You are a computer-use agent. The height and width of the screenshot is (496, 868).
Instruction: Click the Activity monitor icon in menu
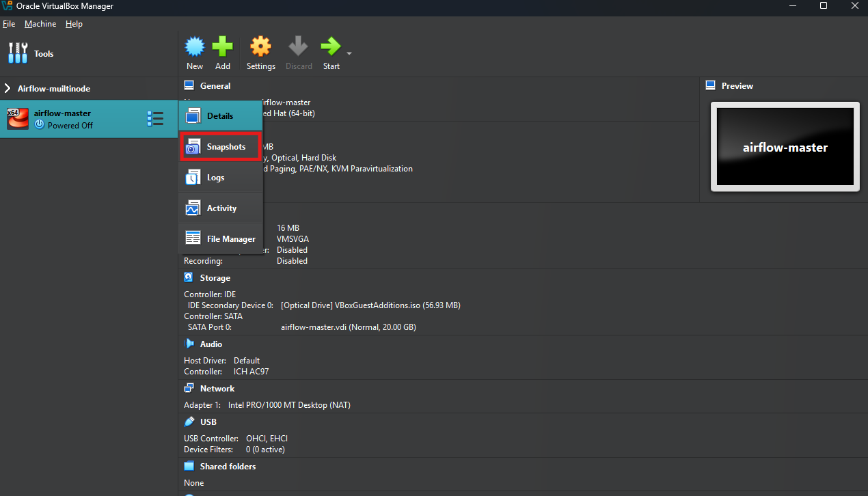[193, 208]
